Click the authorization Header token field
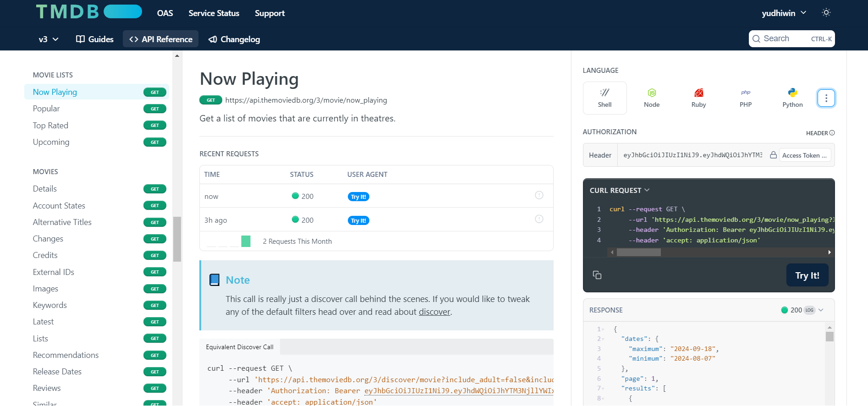The width and height of the screenshot is (868, 406). 693,155
